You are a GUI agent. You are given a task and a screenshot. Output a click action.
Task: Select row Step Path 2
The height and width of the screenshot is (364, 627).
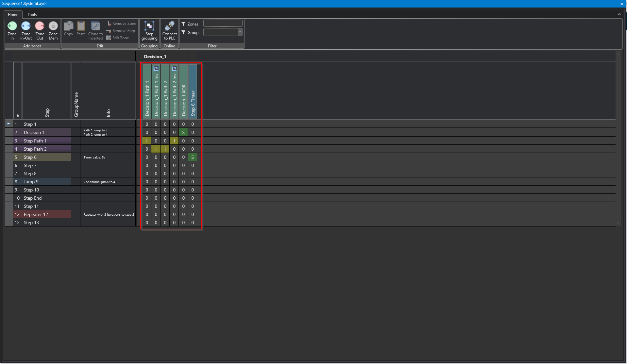(x=46, y=149)
